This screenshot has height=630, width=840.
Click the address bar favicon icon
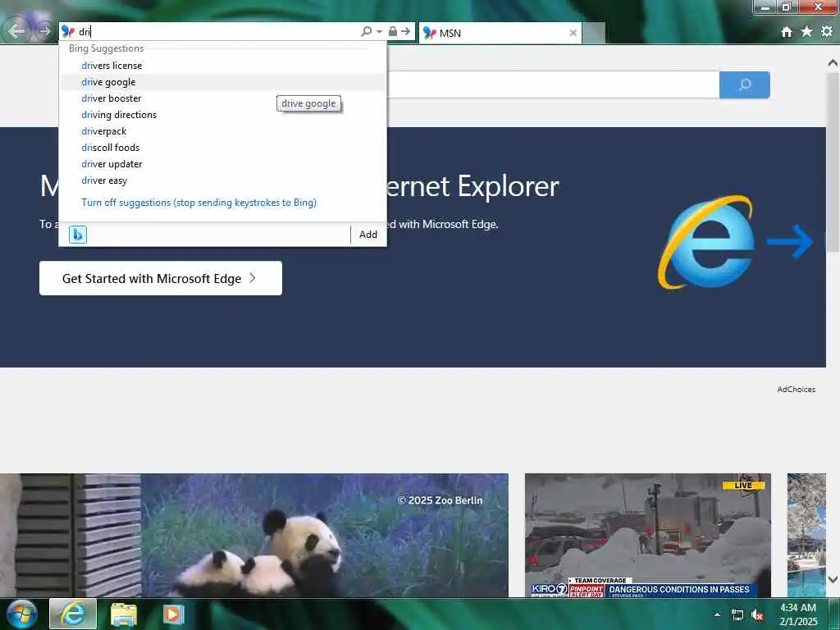coord(68,32)
